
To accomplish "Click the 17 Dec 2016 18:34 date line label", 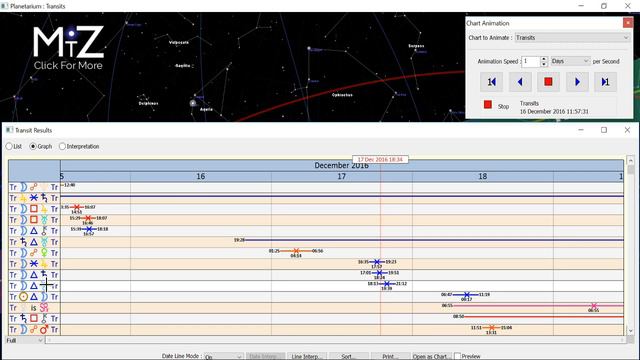I will click(x=380, y=160).
